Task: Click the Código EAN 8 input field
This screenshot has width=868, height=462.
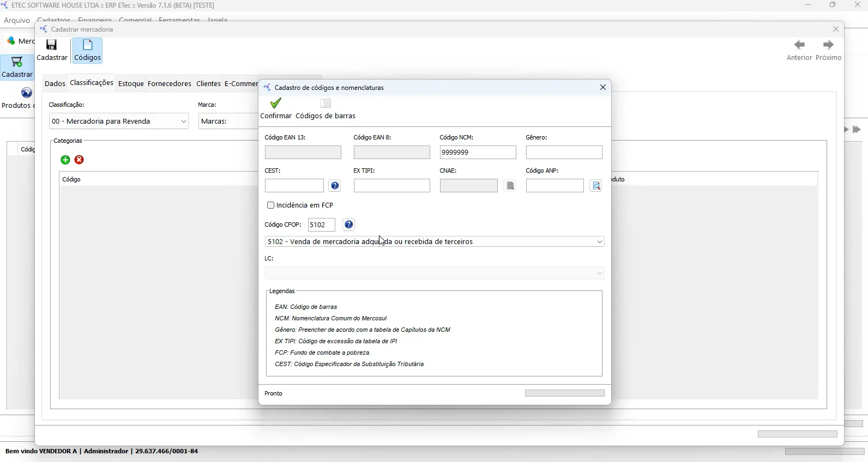Action: [392, 153]
